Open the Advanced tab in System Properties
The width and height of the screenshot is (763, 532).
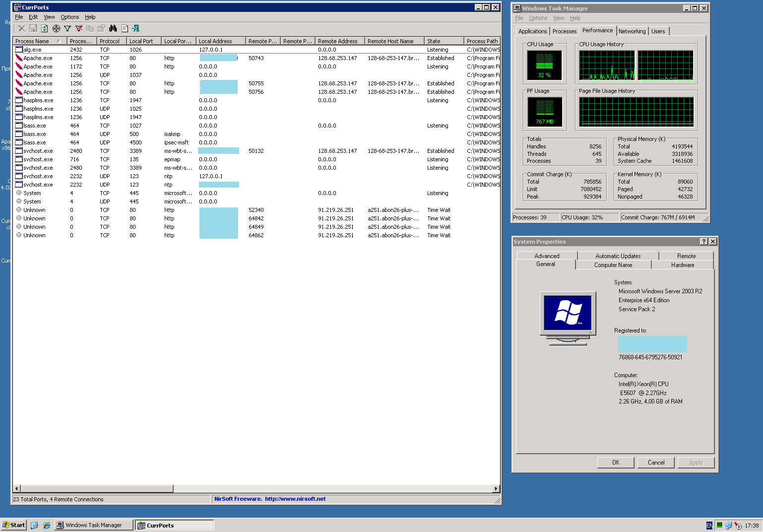click(x=547, y=256)
